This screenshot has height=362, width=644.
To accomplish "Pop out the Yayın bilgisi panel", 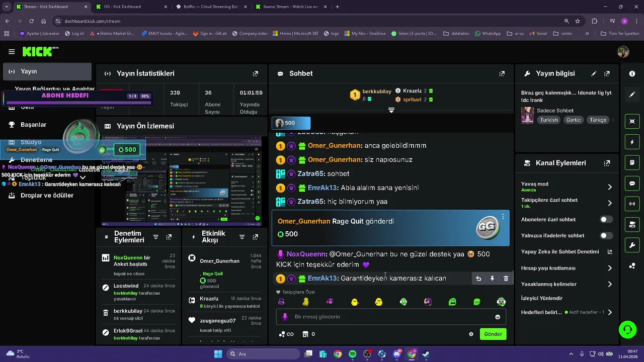I will [607, 73].
